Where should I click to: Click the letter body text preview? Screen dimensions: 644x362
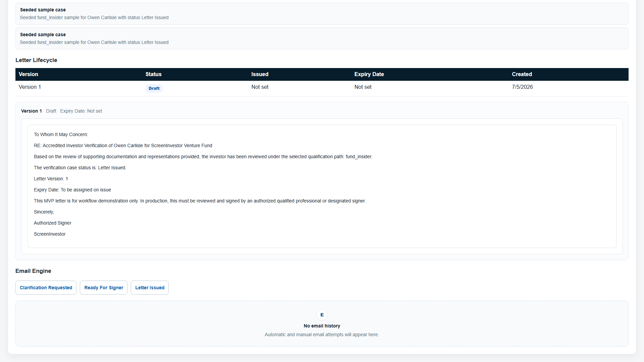point(322,186)
